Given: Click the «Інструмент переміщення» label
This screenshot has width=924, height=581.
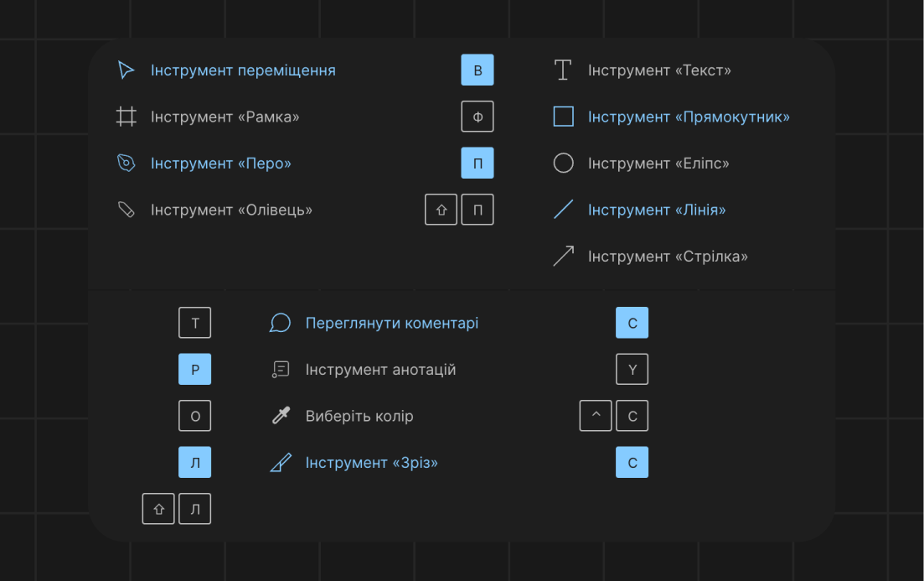Looking at the screenshot, I should point(243,70).
